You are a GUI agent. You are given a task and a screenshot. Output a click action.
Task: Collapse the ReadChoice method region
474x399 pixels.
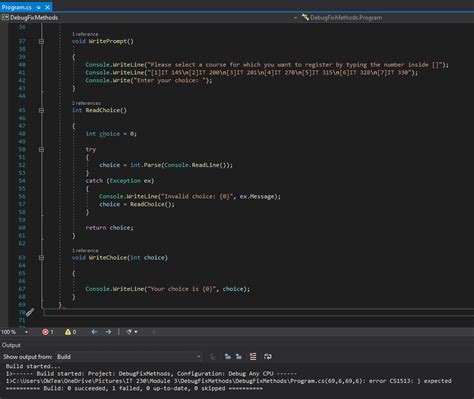click(x=41, y=110)
